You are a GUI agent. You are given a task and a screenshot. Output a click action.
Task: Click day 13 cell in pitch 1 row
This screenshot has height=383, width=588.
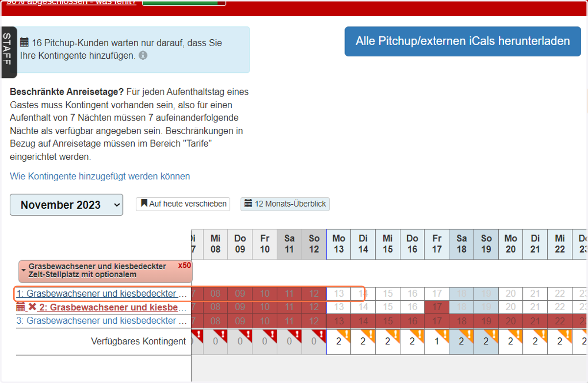339,294
